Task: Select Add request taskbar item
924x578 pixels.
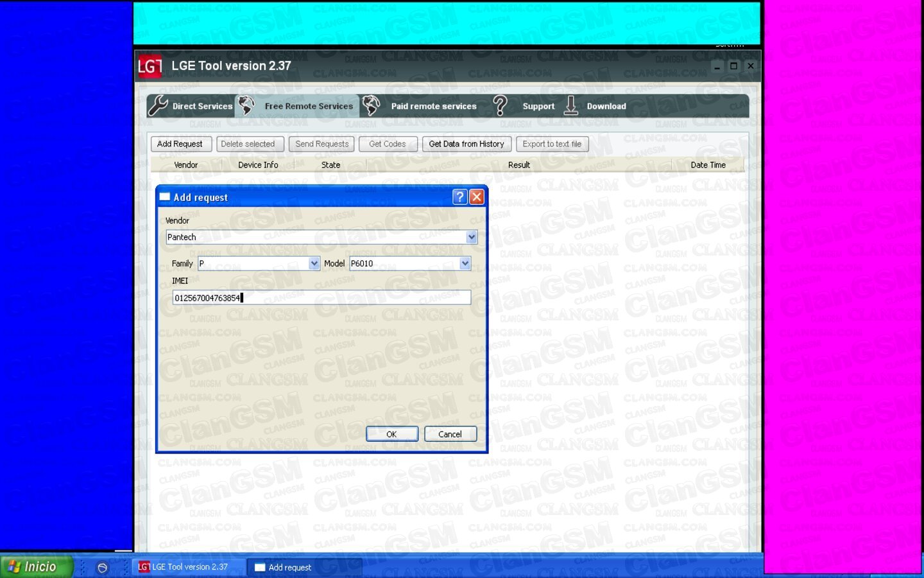Action: [305, 567]
